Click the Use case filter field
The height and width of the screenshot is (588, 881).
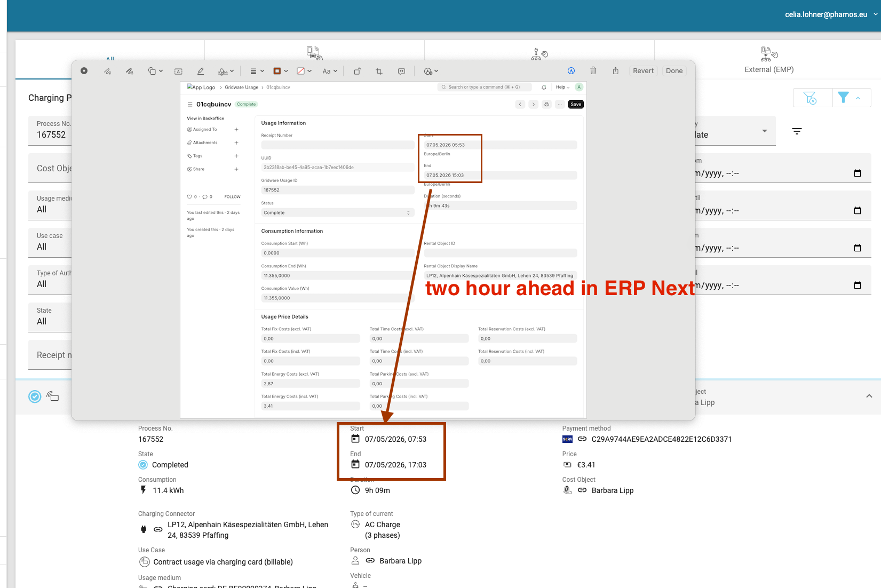(50, 242)
